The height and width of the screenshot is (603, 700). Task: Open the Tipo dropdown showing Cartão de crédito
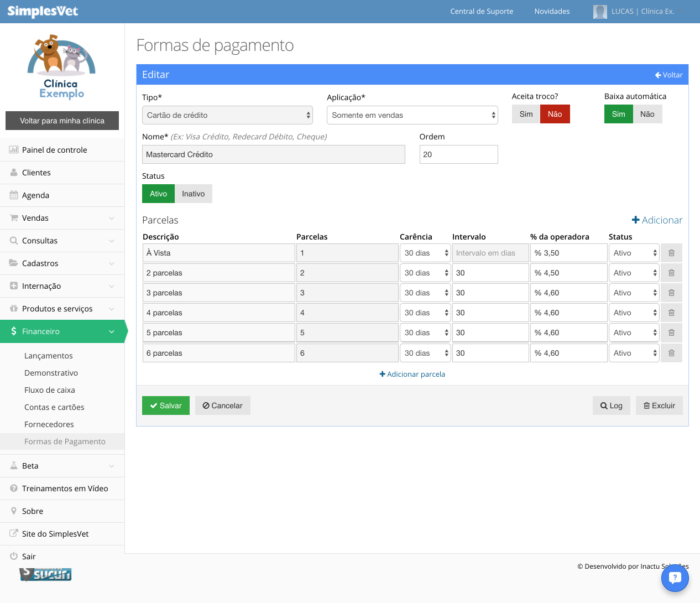(227, 115)
